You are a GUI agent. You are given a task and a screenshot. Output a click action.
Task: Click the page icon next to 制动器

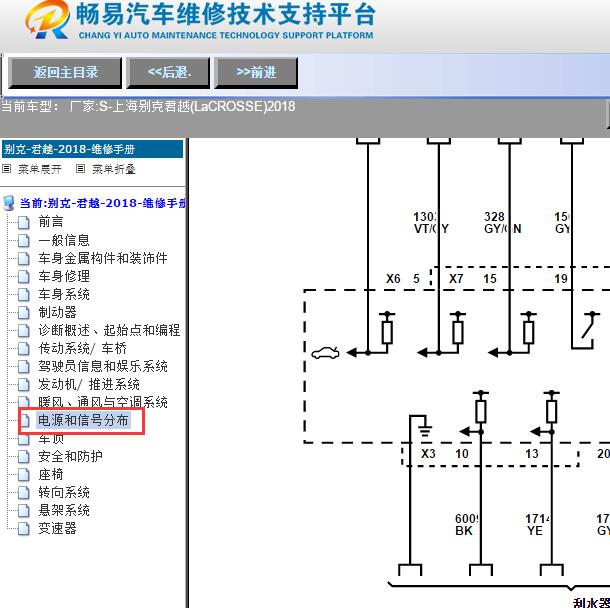(24, 313)
